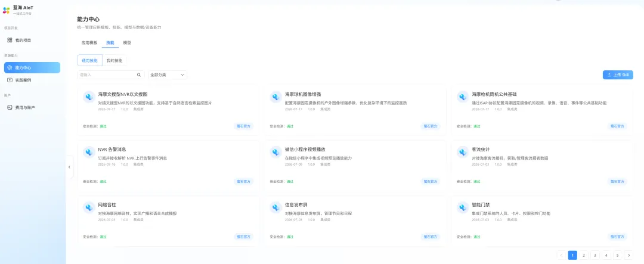Click the 能力中心 sidebar icon
This screenshot has height=264, width=644.
click(x=10, y=67)
